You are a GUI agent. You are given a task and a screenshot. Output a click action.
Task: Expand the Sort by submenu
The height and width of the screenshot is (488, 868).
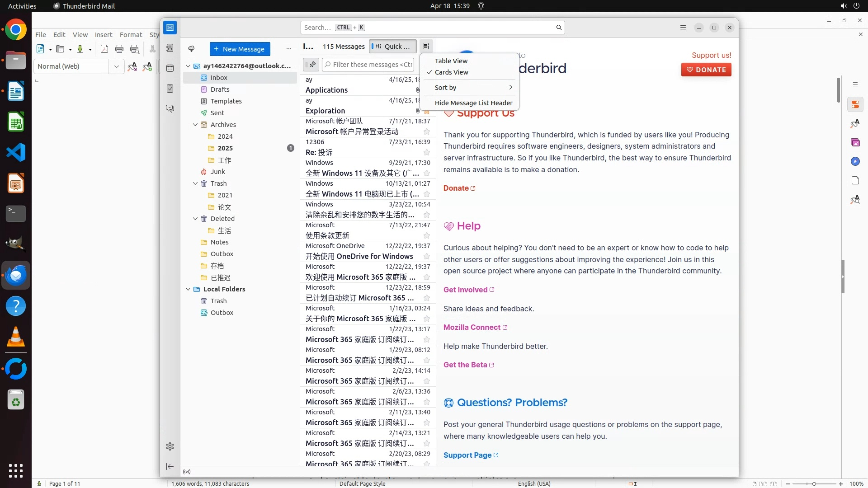(470, 88)
